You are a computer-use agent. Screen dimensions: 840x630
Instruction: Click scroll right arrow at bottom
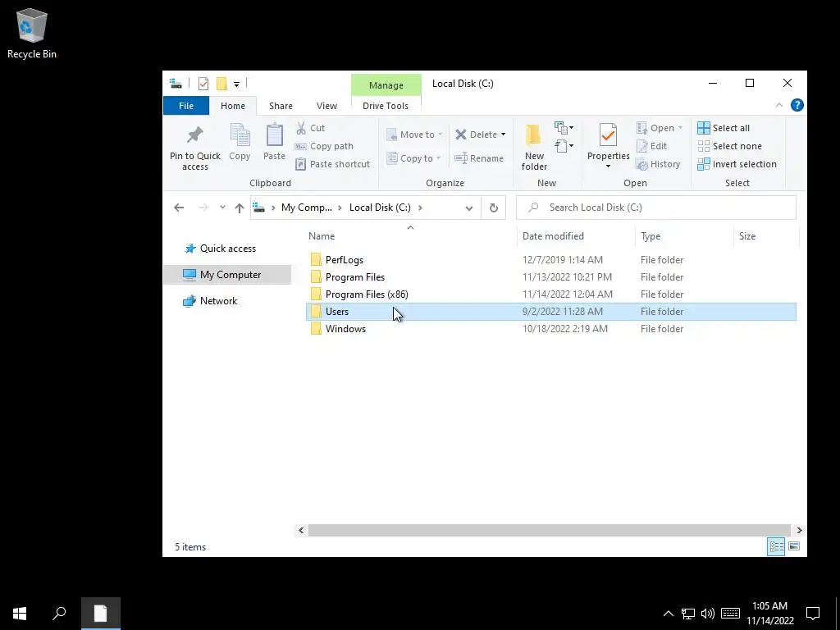(799, 531)
